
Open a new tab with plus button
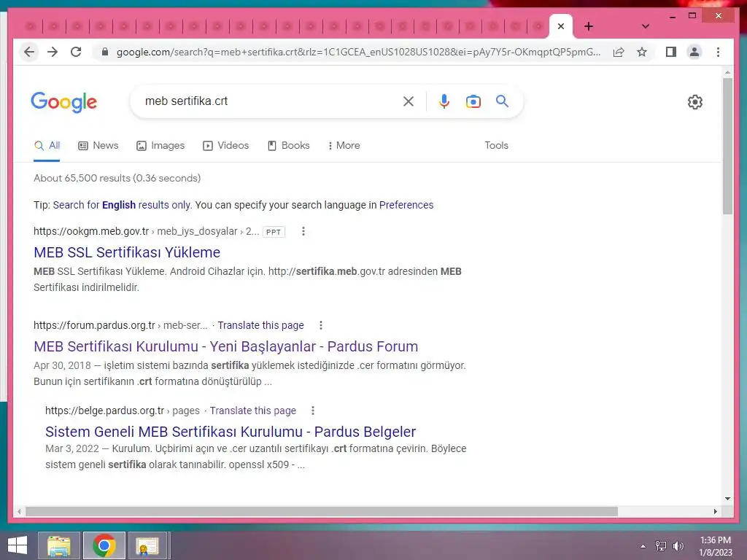(589, 27)
